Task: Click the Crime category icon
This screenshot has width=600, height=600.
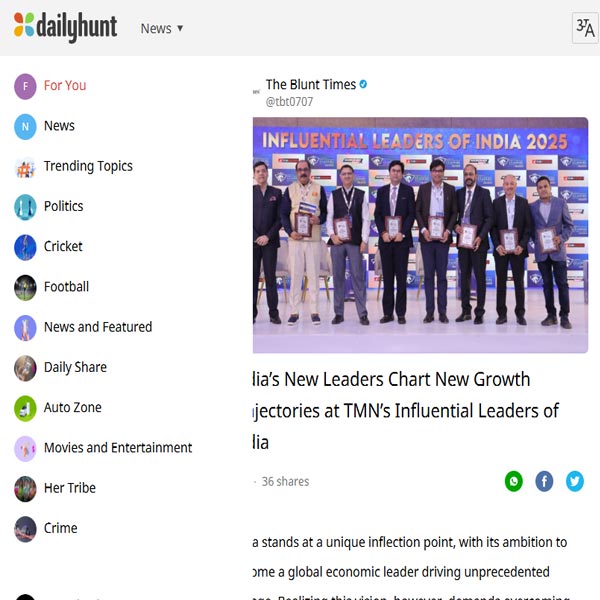Action: tap(25, 528)
